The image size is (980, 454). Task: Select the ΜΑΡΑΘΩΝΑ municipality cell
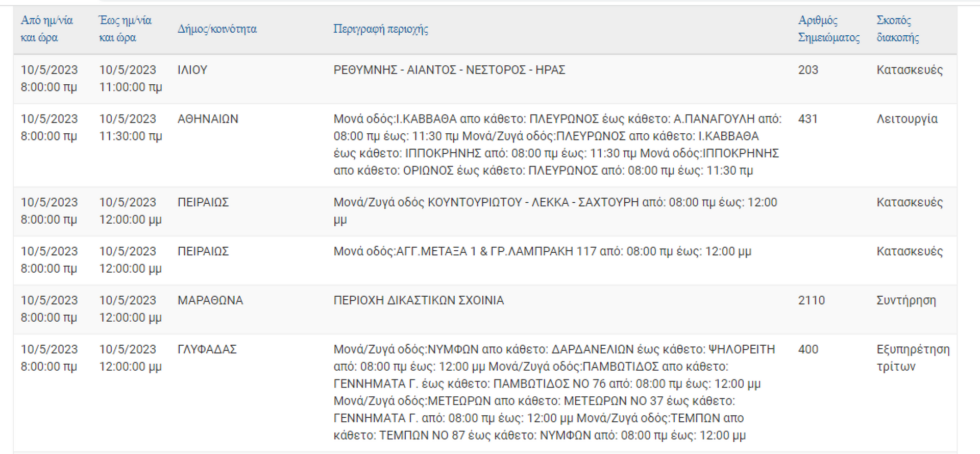coord(210,300)
